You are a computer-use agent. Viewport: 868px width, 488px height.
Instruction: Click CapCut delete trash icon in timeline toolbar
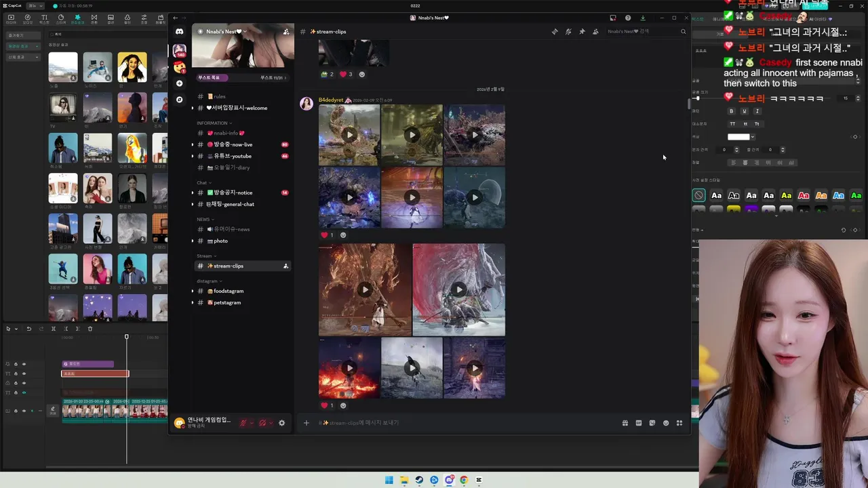click(x=90, y=329)
